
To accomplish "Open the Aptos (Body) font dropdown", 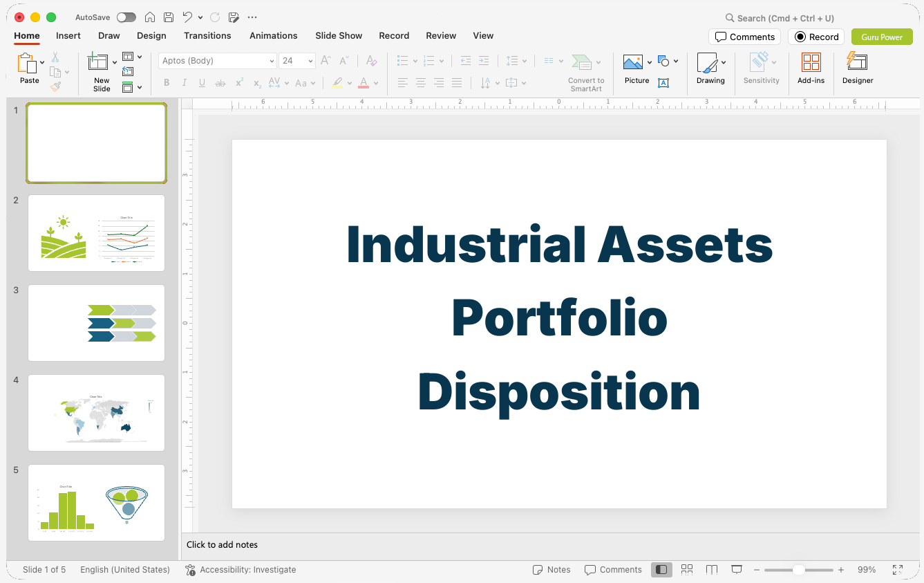I will (218, 61).
